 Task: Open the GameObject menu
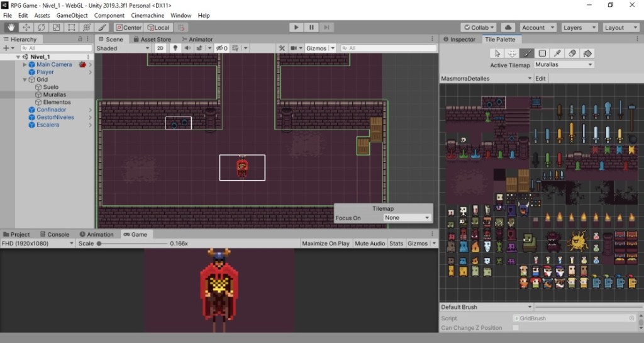point(72,16)
